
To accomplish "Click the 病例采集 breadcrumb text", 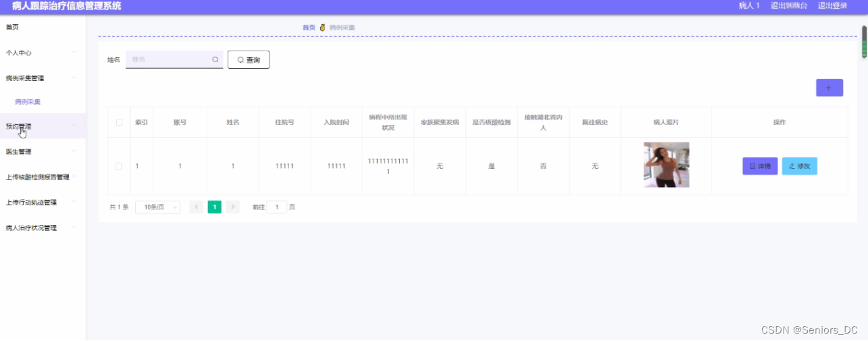I will point(342,28).
